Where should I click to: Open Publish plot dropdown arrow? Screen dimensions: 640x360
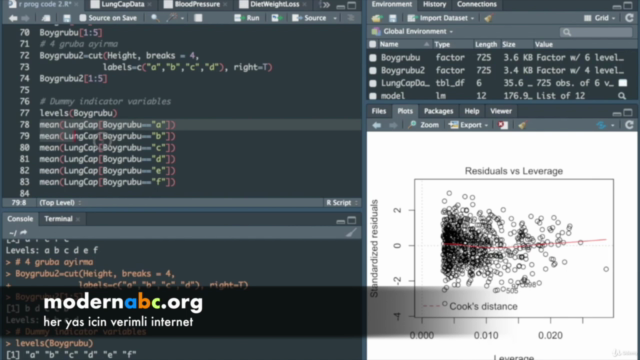click(x=613, y=125)
